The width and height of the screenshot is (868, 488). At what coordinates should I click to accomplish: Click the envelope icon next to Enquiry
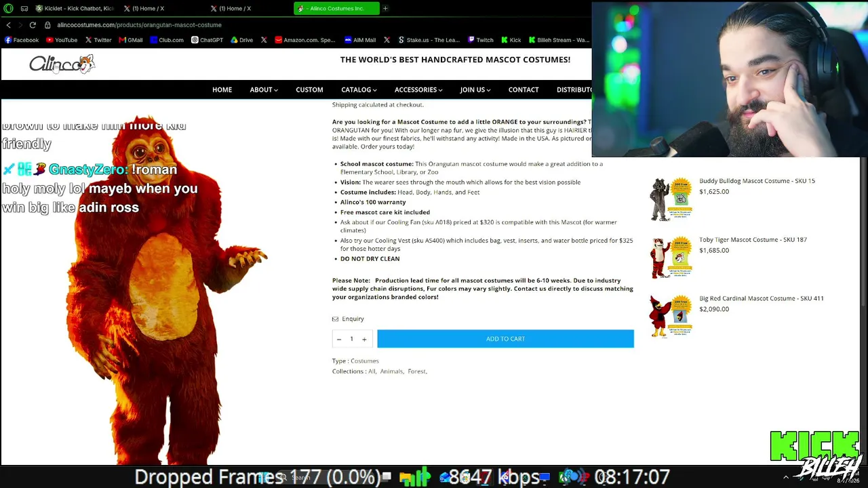tap(335, 319)
